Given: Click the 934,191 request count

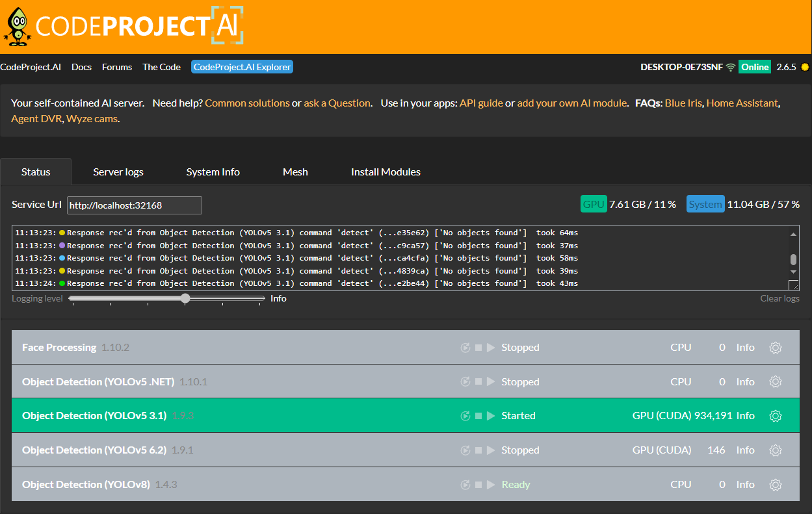Looking at the screenshot, I should coord(713,416).
